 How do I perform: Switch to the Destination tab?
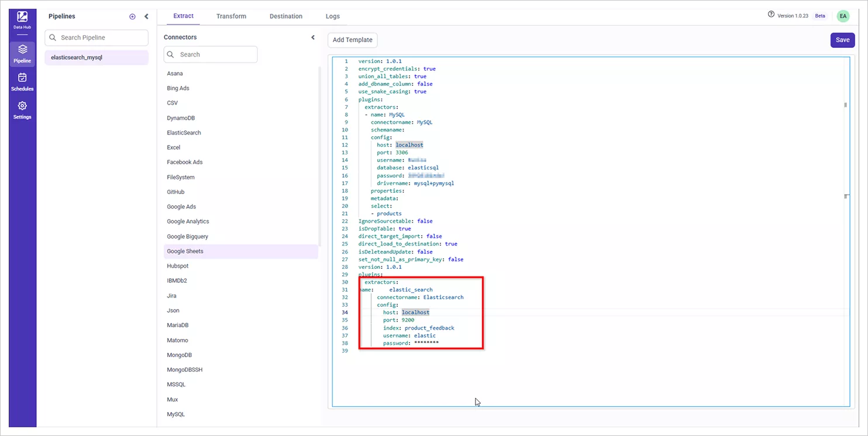click(286, 16)
